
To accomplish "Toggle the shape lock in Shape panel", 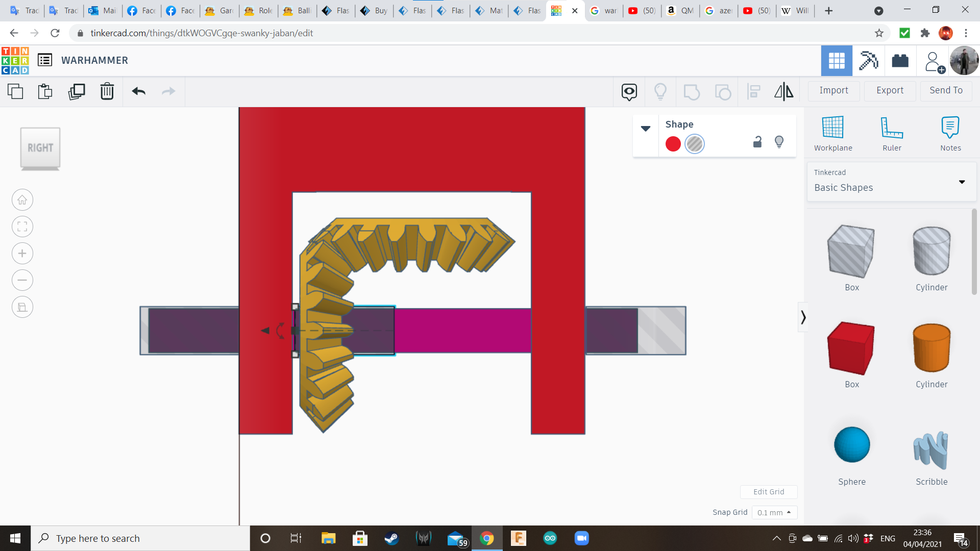I will (757, 142).
